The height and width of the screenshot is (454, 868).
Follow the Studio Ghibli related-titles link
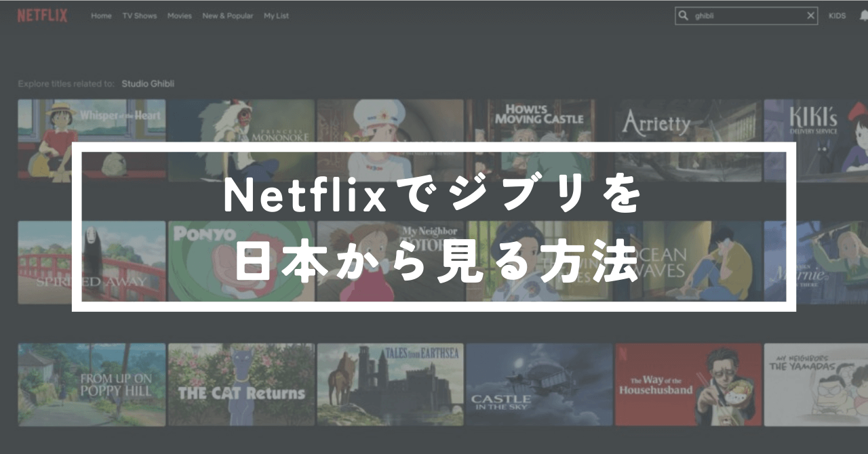(x=148, y=84)
